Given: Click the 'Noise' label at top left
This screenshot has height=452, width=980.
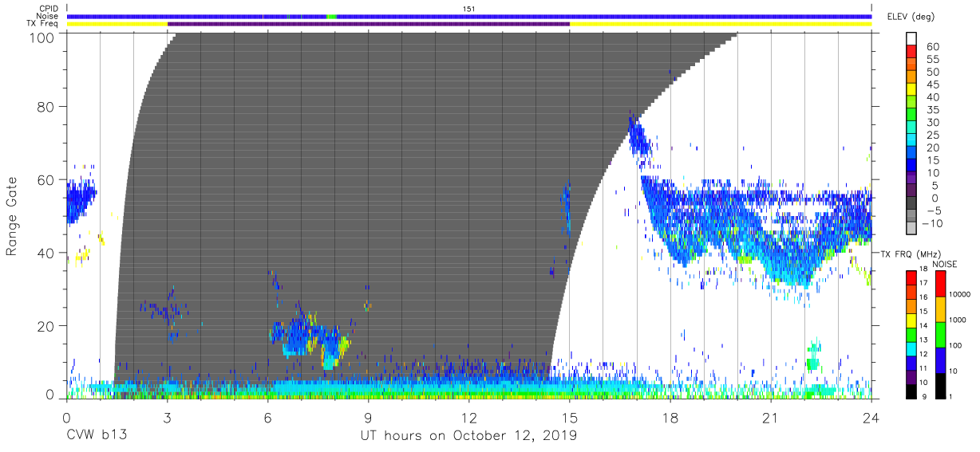Looking at the screenshot, I should tap(49, 16).
